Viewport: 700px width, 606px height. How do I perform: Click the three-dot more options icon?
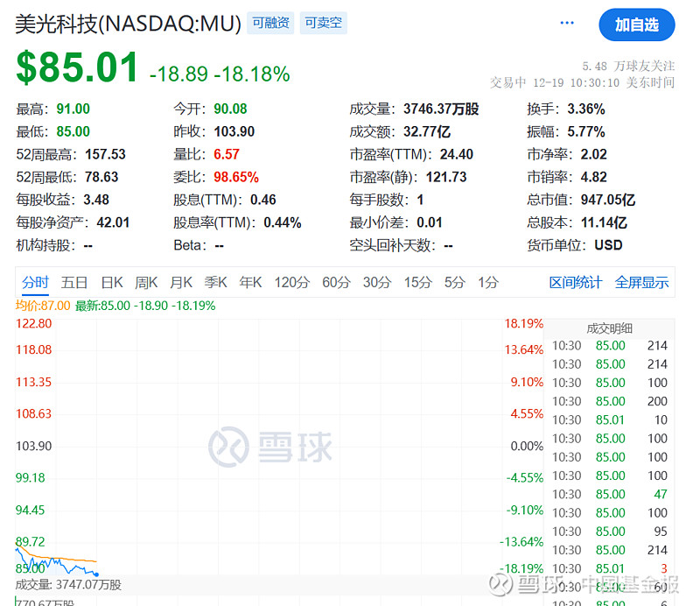(567, 24)
